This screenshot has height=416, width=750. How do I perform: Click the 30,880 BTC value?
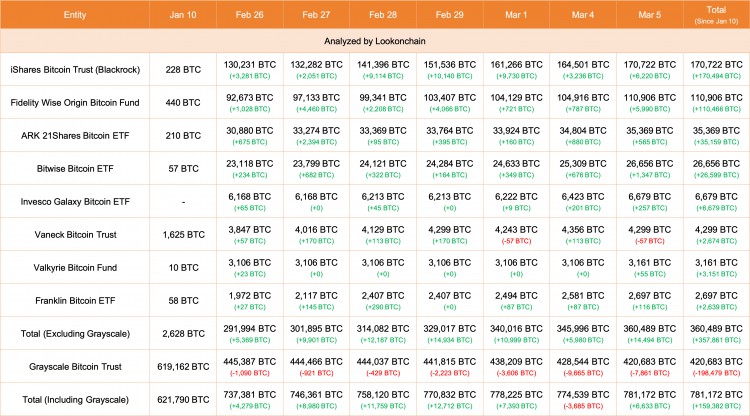(250, 131)
